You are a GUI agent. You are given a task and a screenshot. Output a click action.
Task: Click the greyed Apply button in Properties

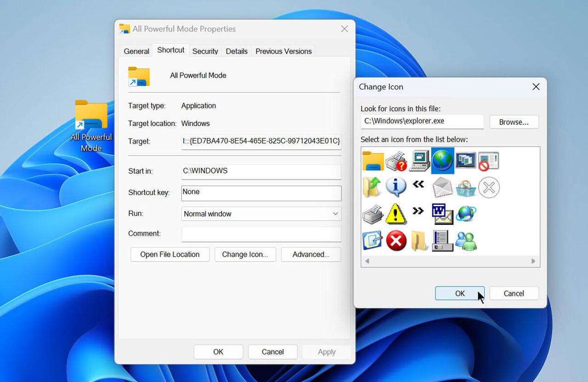pos(327,352)
